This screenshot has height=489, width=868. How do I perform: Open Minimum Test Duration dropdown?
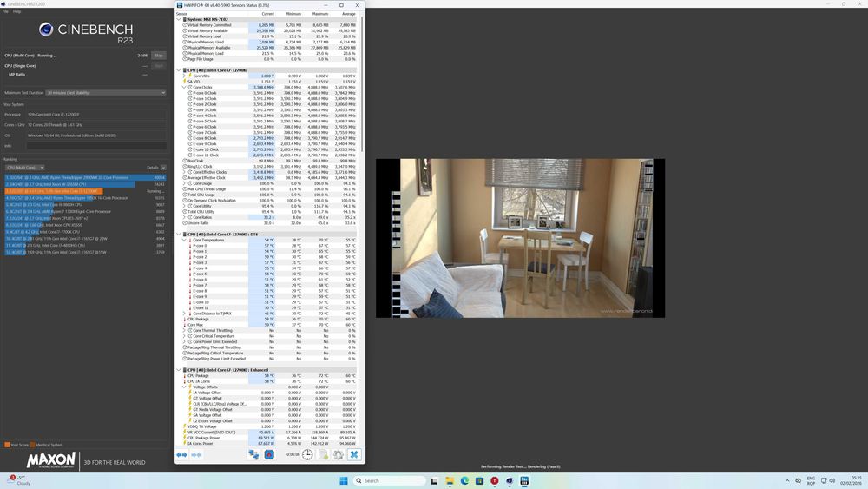tap(106, 92)
